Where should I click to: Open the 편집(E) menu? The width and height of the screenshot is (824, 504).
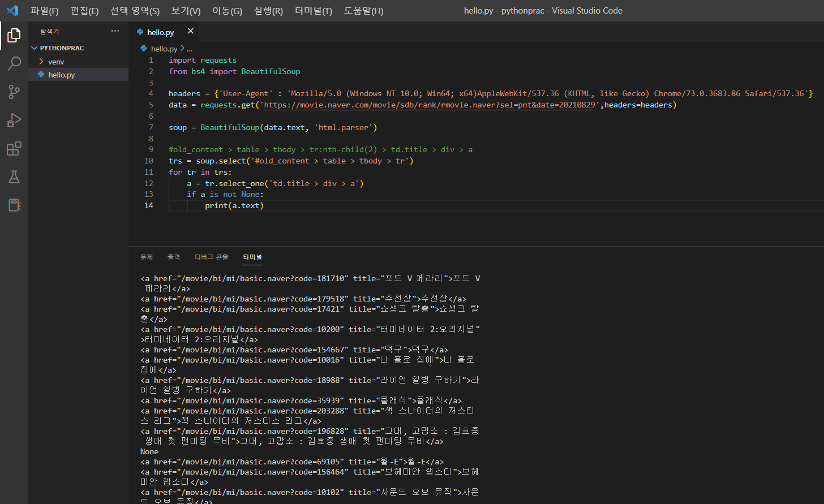click(85, 11)
